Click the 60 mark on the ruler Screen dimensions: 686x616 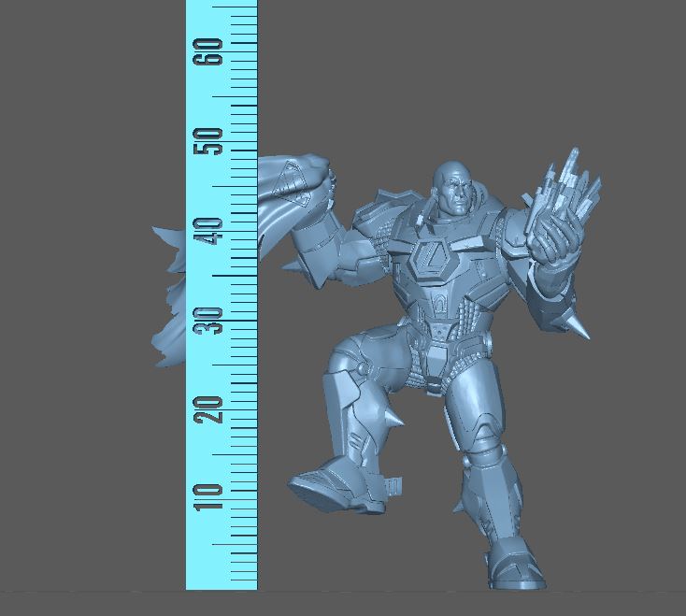tap(212, 52)
